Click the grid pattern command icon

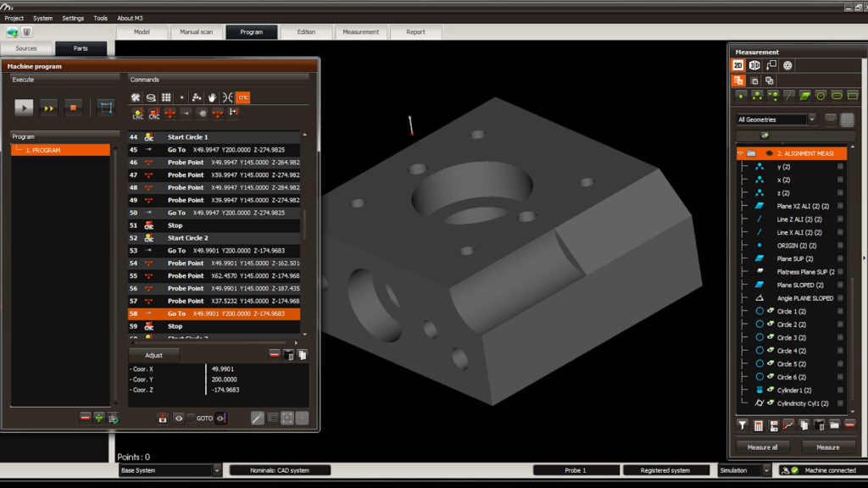coord(166,97)
